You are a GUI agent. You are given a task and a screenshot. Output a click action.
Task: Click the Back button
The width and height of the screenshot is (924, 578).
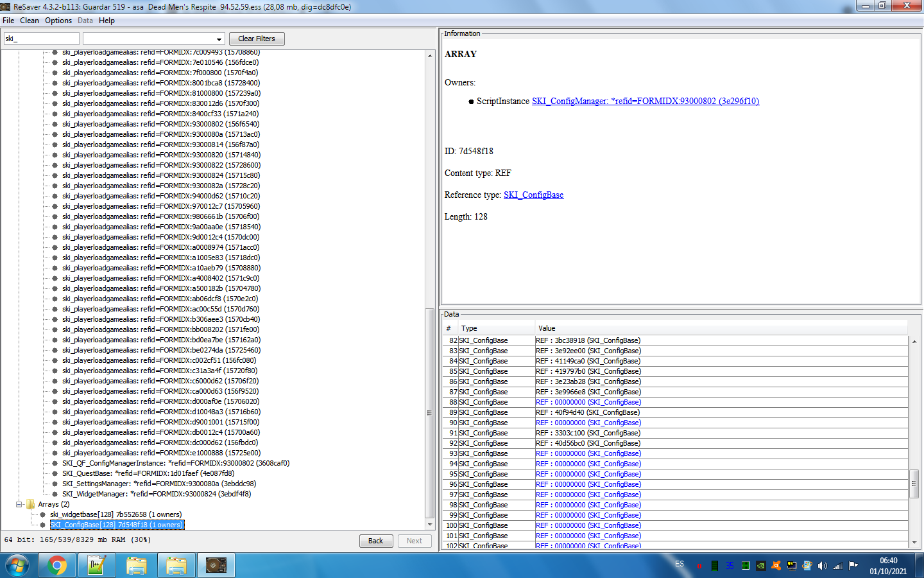pyautogui.click(x=375, y=541)
